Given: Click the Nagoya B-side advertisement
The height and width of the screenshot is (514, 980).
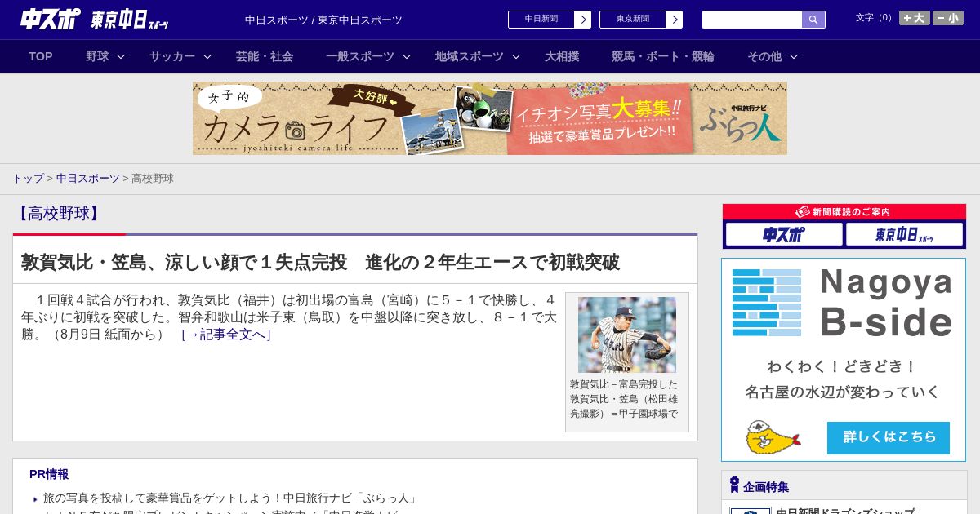Looking at the screenshot, I should click(844, 360).
